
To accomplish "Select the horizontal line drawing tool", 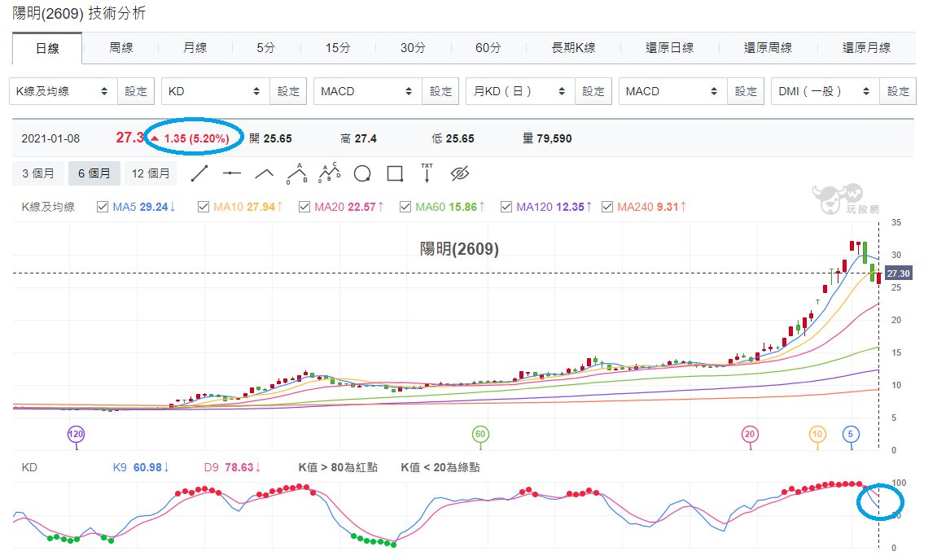I will click(x=232, y=174).
